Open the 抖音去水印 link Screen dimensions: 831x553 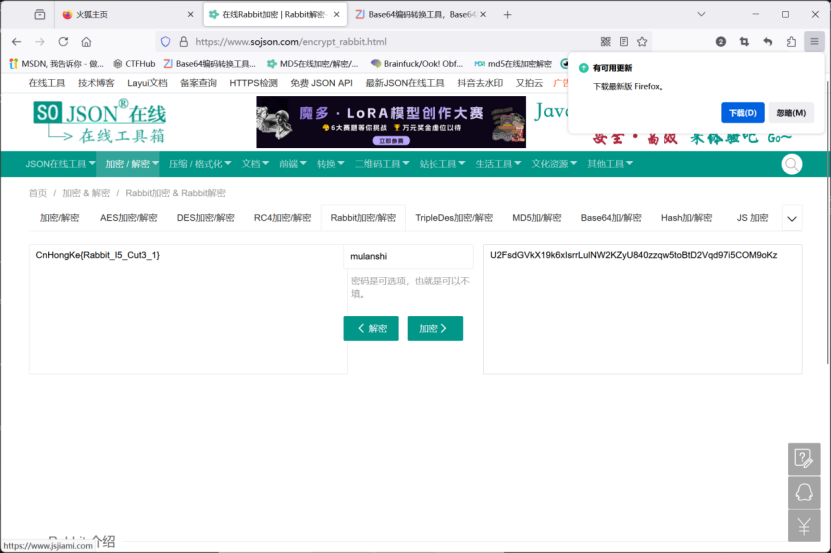click(480, 83)
